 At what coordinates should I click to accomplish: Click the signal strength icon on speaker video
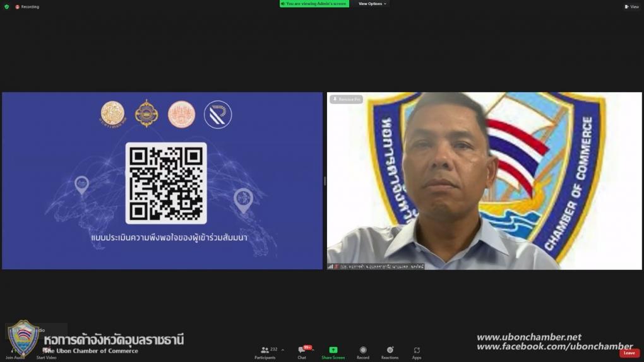pos(330,267)
